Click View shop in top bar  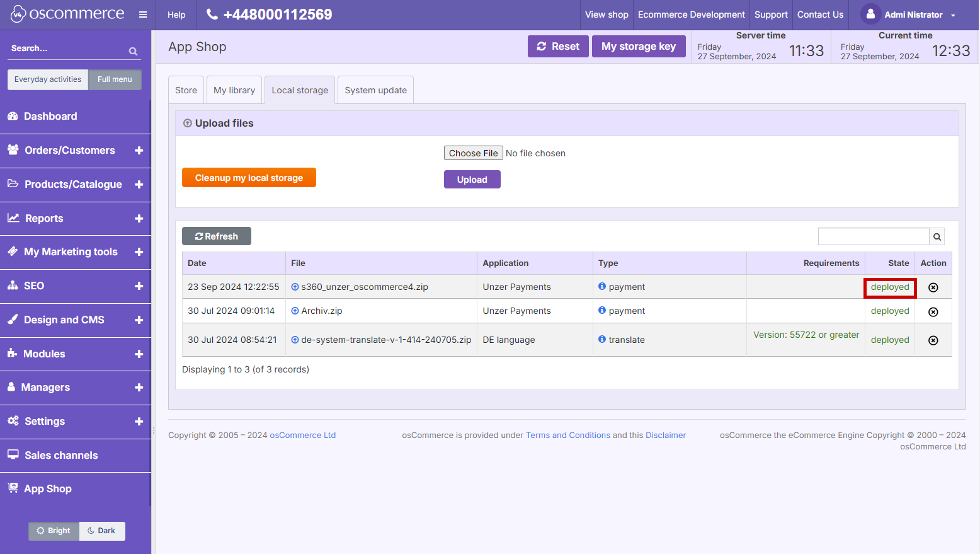coord(607,14)
